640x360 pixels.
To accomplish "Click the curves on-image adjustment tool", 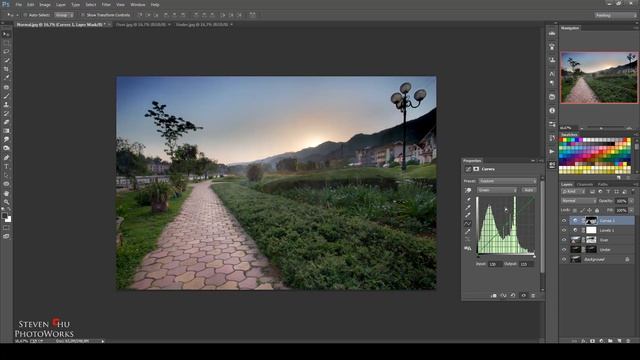I will 468,190.
